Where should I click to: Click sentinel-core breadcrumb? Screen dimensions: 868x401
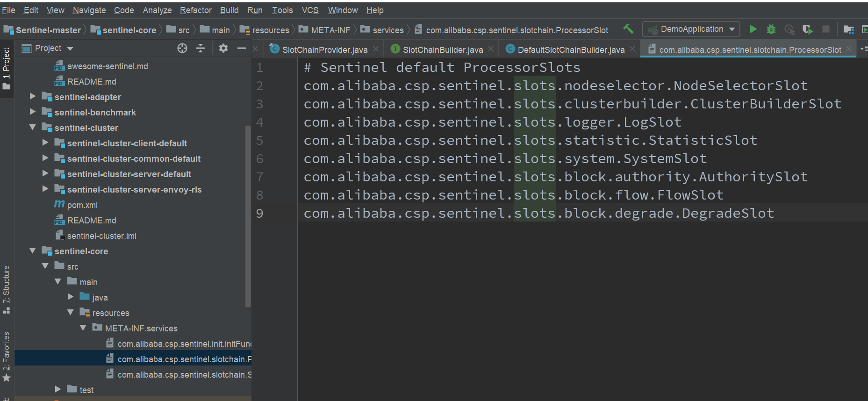pyautogui.click(x=129, y=30)
